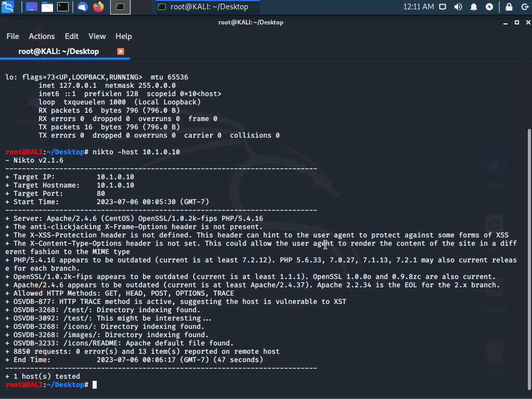Image resolution: width=532 pixels, height=399 pixels.
Task: Click '/images/: Directory indexing found' line
Action: [107, 335]
